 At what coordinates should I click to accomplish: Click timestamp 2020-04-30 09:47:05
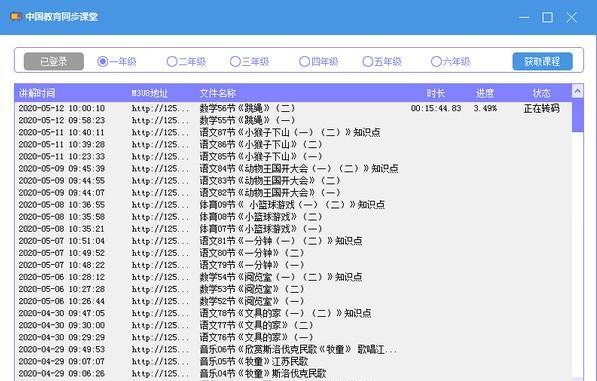point(62,313)
